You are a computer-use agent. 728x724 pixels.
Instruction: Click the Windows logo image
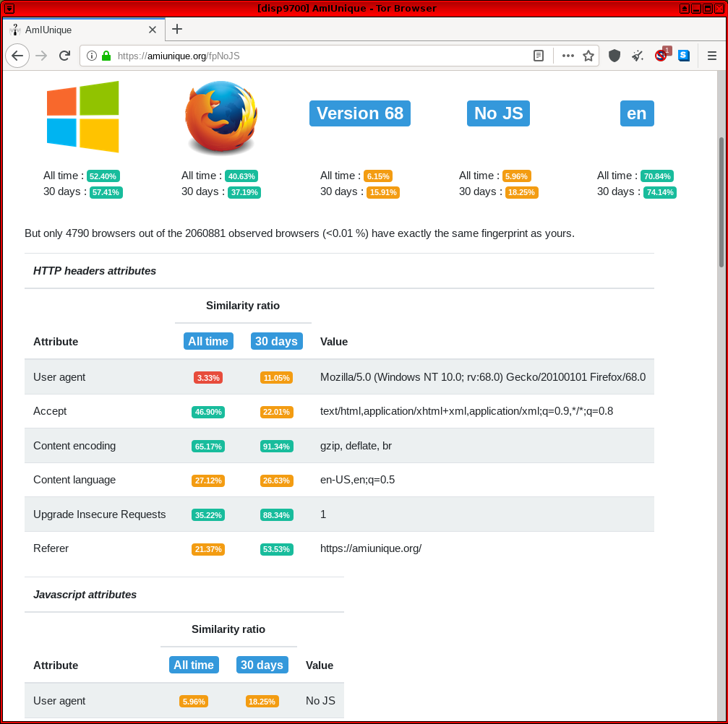click(82, 116)
